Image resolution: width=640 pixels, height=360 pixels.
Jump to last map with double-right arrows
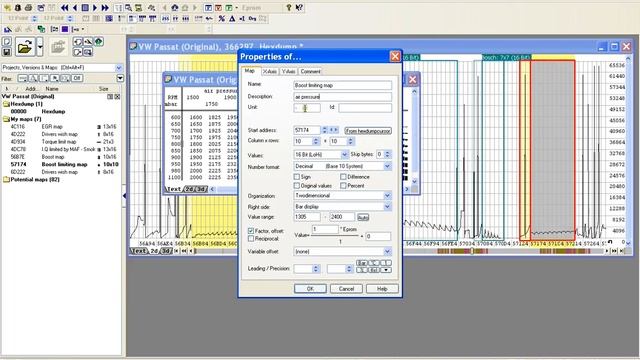coord(105,7)
